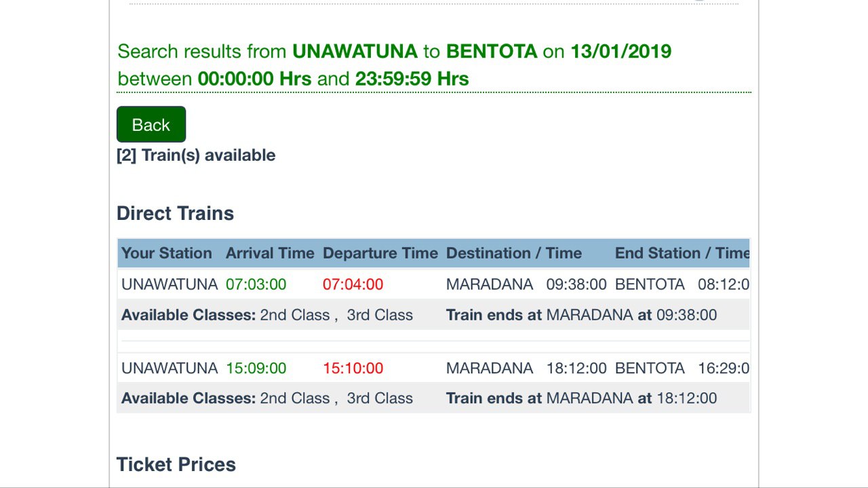868x488 pixels.
Task: Click MARADANA 09:38:00 destination cell
Action: coord(526,284)
